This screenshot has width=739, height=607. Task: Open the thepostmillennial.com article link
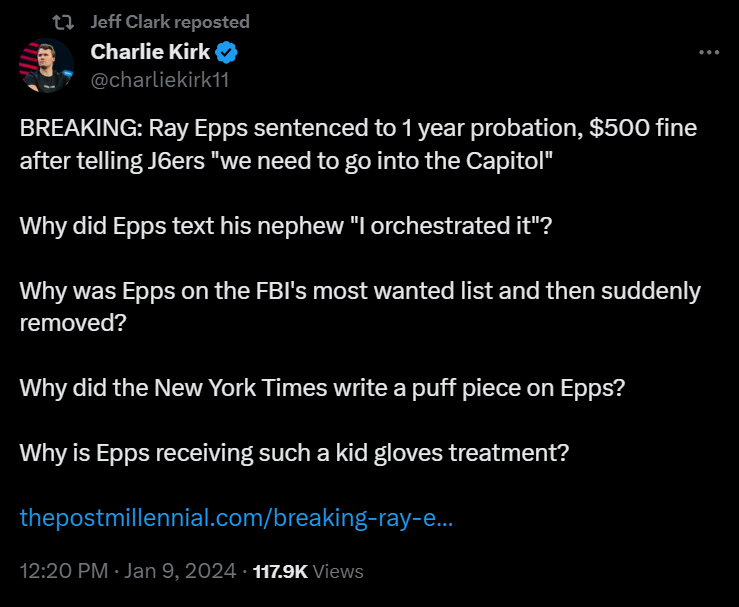coord(236,517)
